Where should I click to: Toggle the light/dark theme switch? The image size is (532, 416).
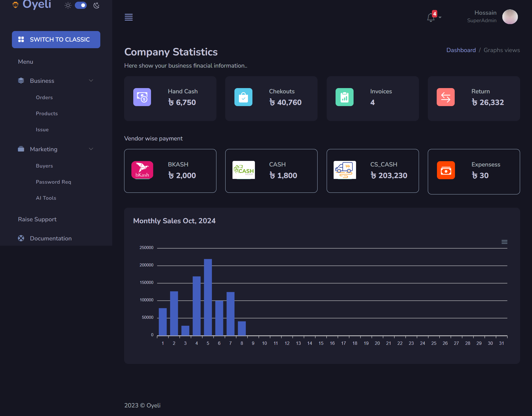[x=81, y=5]
